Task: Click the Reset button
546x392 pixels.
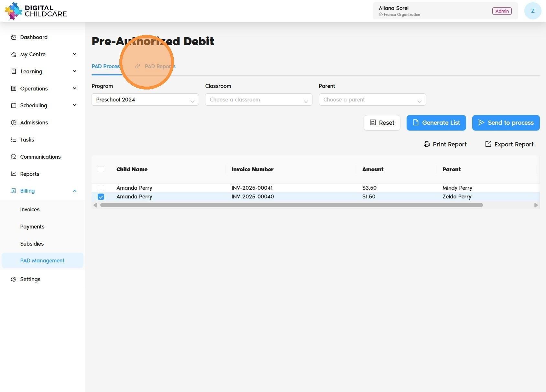Action: [x=382, y=123]
